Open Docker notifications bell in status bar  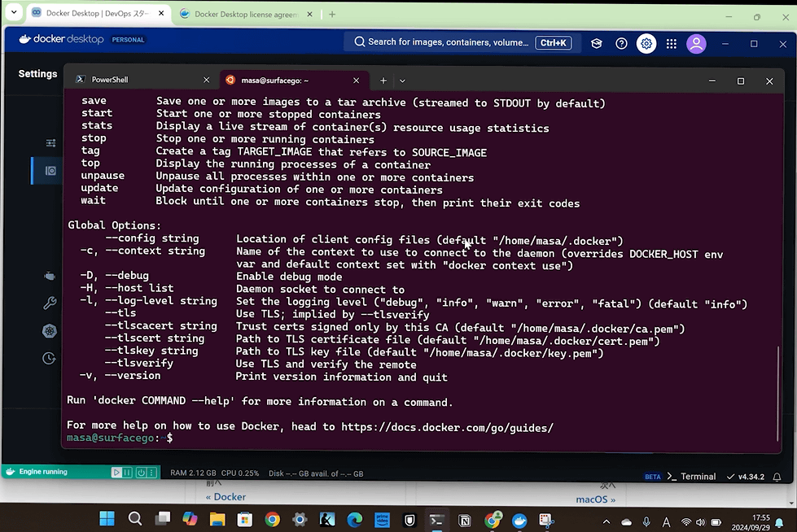click(777, 477)
